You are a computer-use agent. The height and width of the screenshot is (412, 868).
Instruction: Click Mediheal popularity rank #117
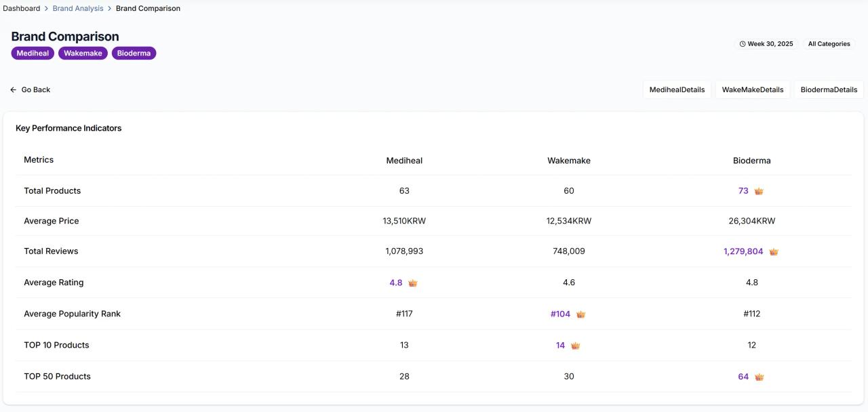click(x=404, y=314)
